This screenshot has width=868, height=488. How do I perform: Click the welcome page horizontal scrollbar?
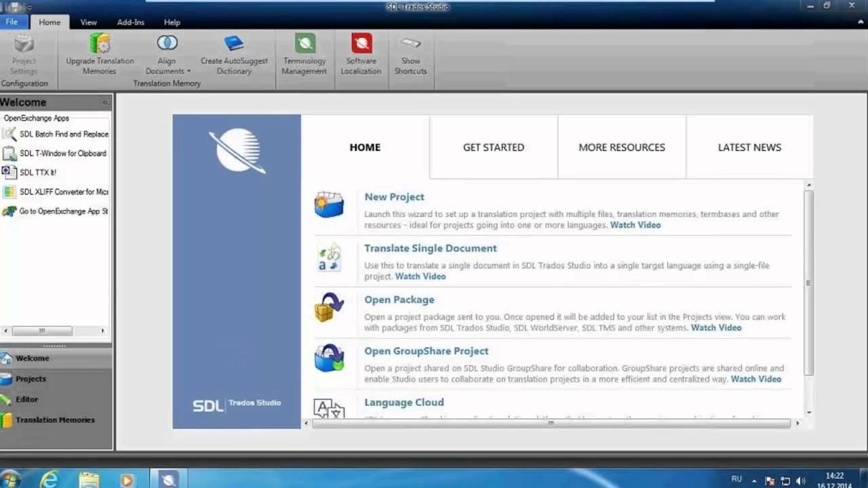click(x=551, y=423)
